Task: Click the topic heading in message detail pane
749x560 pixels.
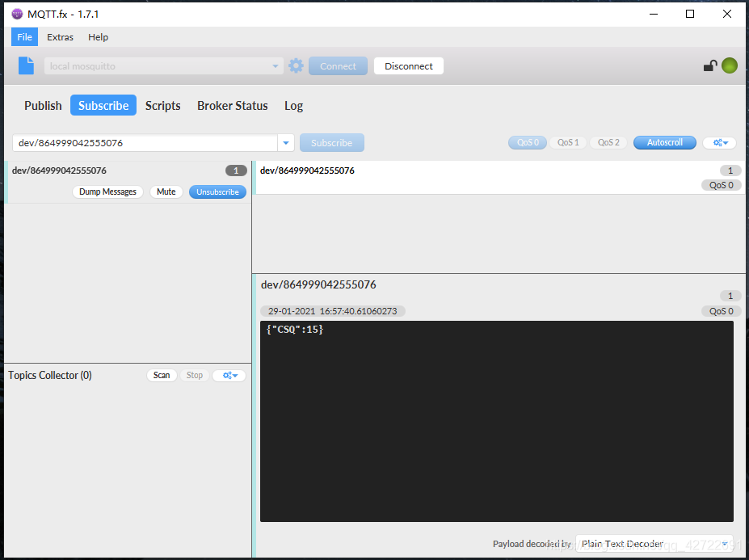Action: [318, 284]
